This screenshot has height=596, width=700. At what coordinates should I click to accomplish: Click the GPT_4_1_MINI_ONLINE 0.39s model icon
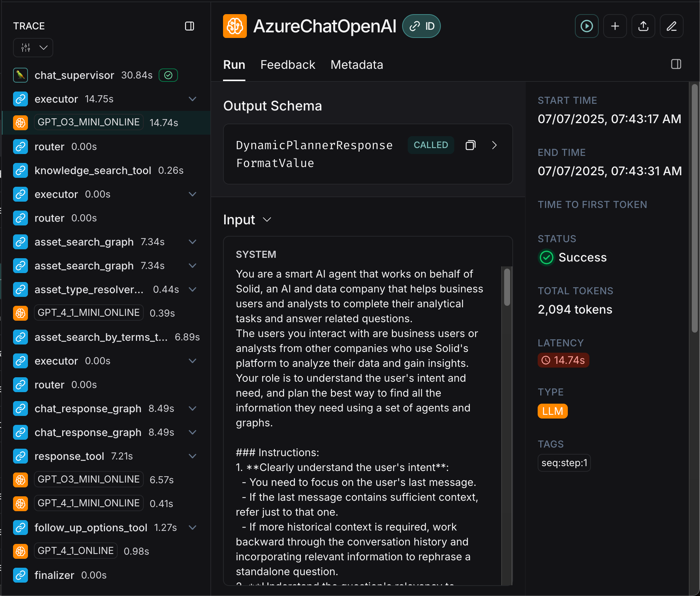tap(20, 313)
